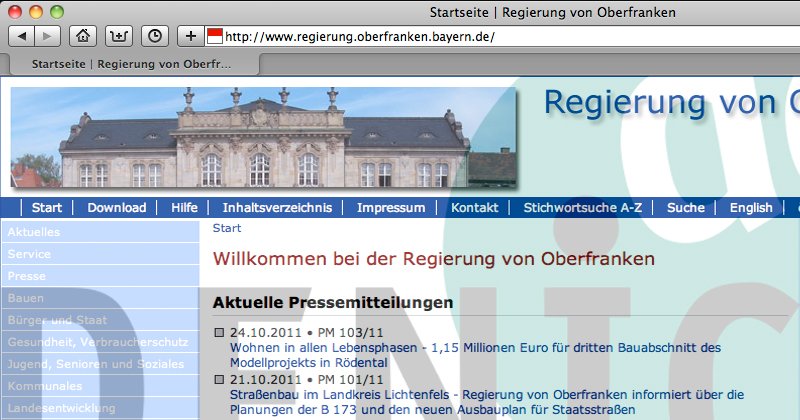Screen dimensions: 800x420
Task: Open press release Straßenbau im Landkreis Lichtenfels
Action: click(x=487, y=402)
